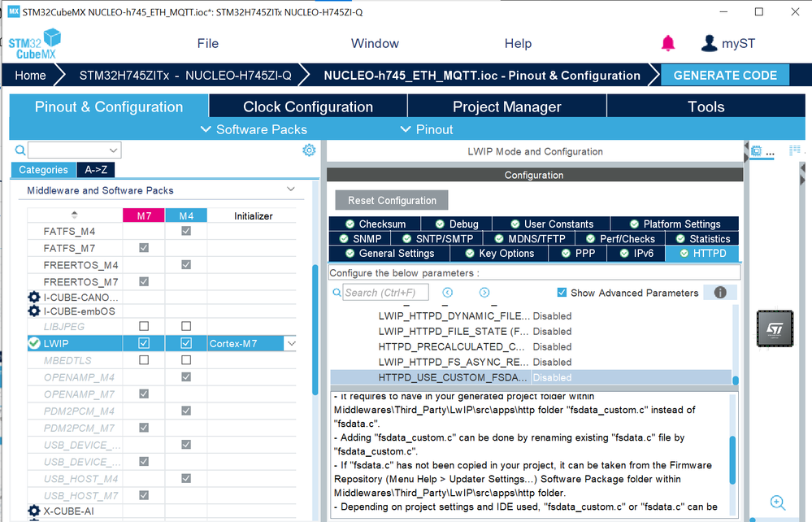Open the SNMP configuration tab
Viewport: 812px width, 522px height.
point(360,239)
